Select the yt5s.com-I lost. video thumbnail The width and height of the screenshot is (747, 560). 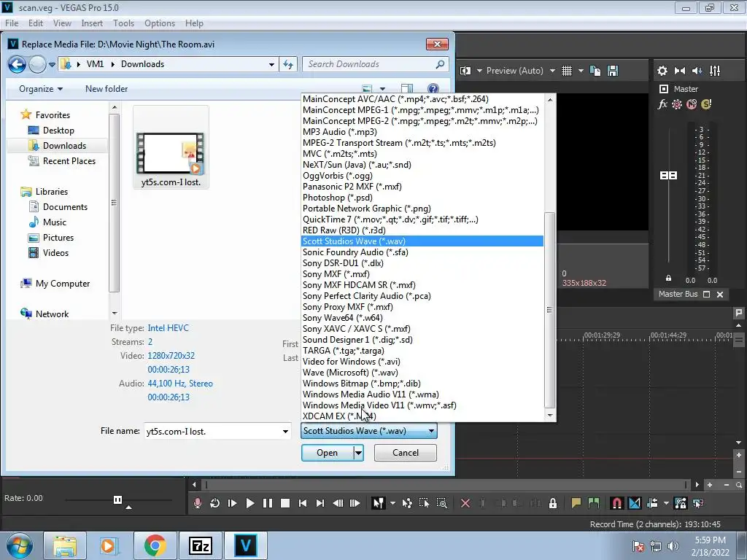(171, 147)
